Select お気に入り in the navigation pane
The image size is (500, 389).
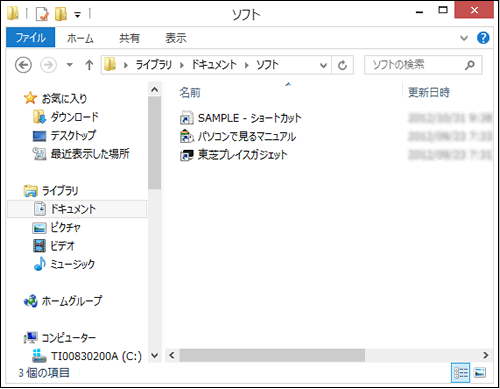tap(64, 98)
